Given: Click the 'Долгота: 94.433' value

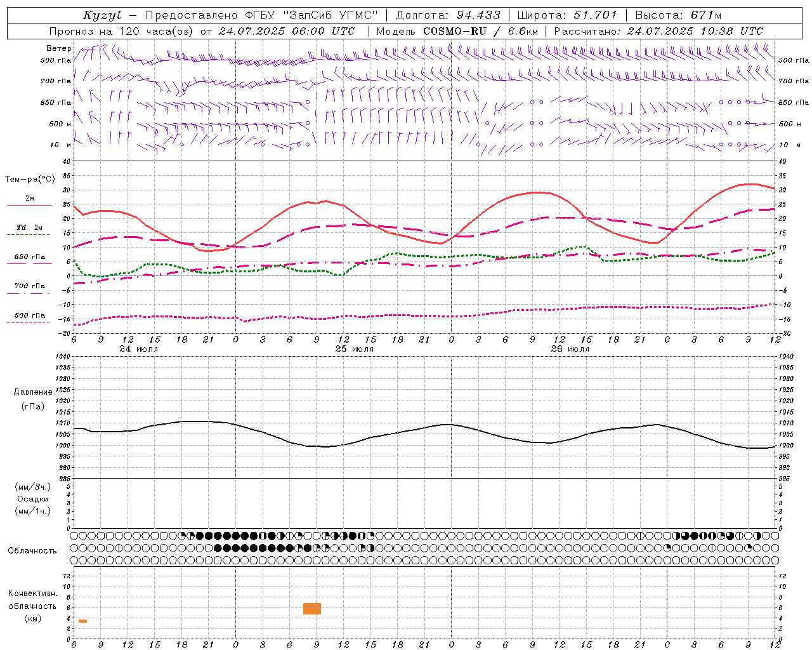Looking at the screenshot, I should [x=448, y=15].
